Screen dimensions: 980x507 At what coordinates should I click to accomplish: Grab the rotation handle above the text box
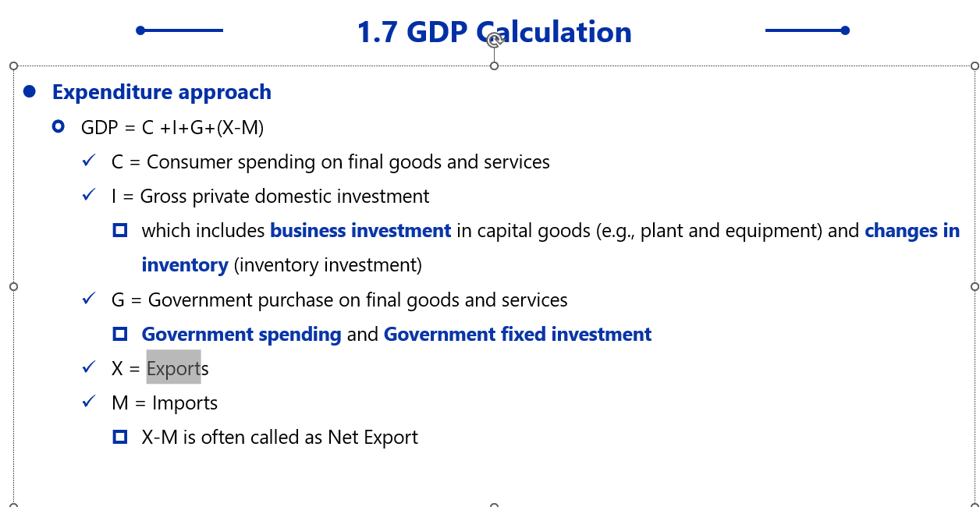494,41
